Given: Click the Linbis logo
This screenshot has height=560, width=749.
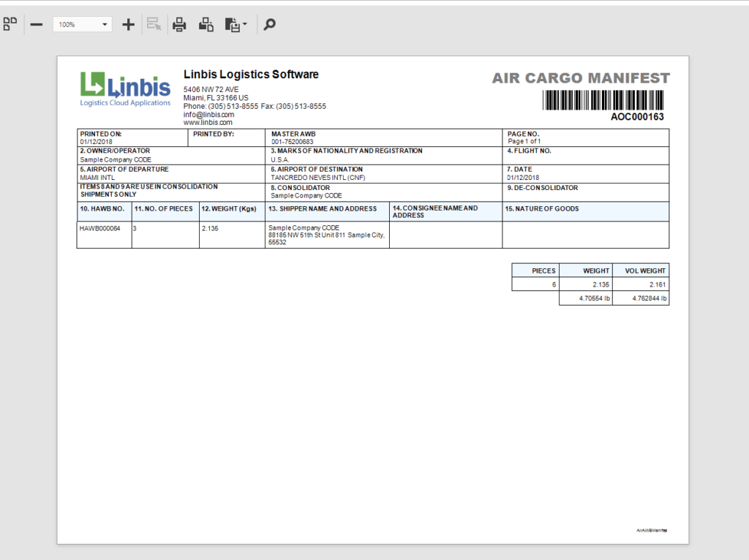Looking at the screenshot, I should pos(125,89).
